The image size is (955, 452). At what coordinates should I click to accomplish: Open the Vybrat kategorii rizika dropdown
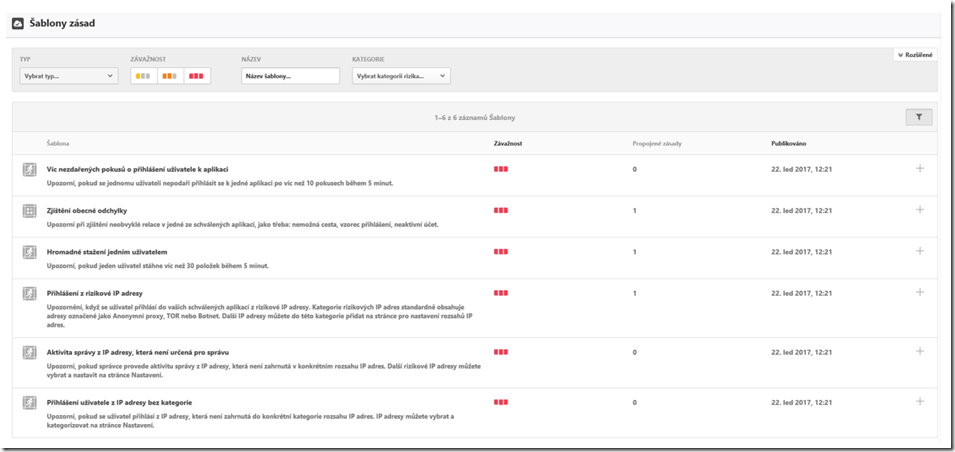pyautogui.click(x=401, y=76)
